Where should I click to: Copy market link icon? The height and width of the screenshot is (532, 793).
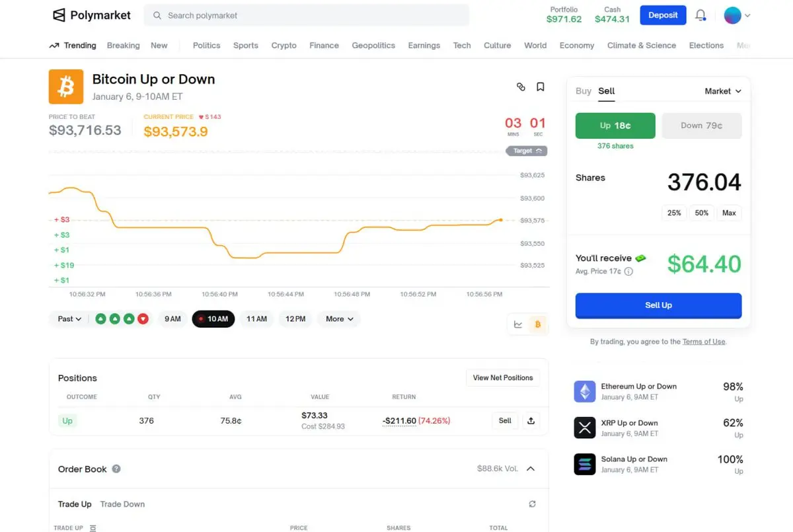(521, 87)
